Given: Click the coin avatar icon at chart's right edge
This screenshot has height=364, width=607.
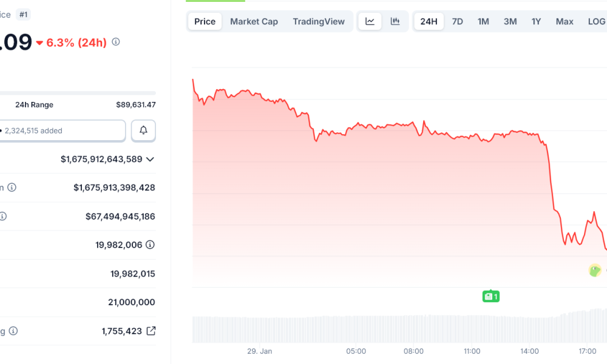Looking at the screenshot, I should (x=594, y=271).
